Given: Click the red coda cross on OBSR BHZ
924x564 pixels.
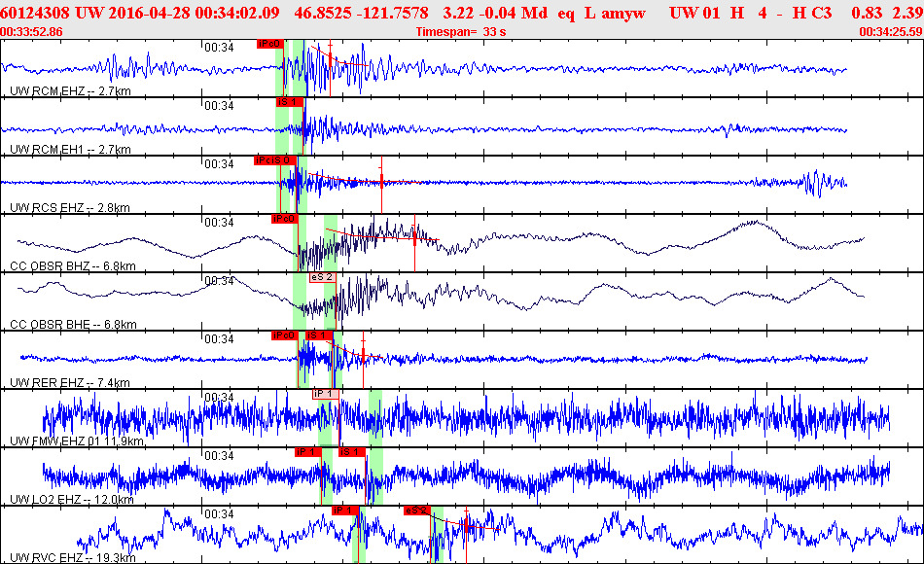Looking at the screenshot, I should click(415, 237).
